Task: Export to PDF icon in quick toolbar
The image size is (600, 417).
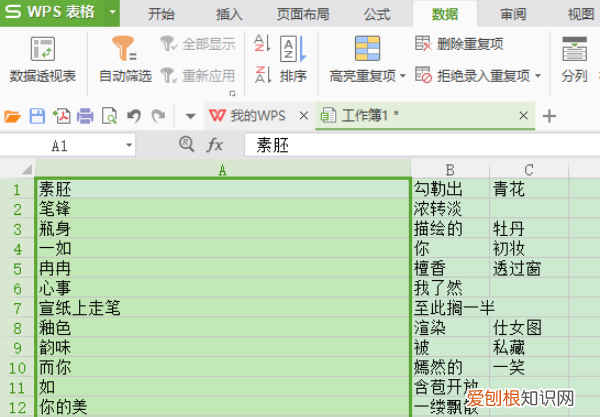Action: pyautogui.click(x=61, y=116)
